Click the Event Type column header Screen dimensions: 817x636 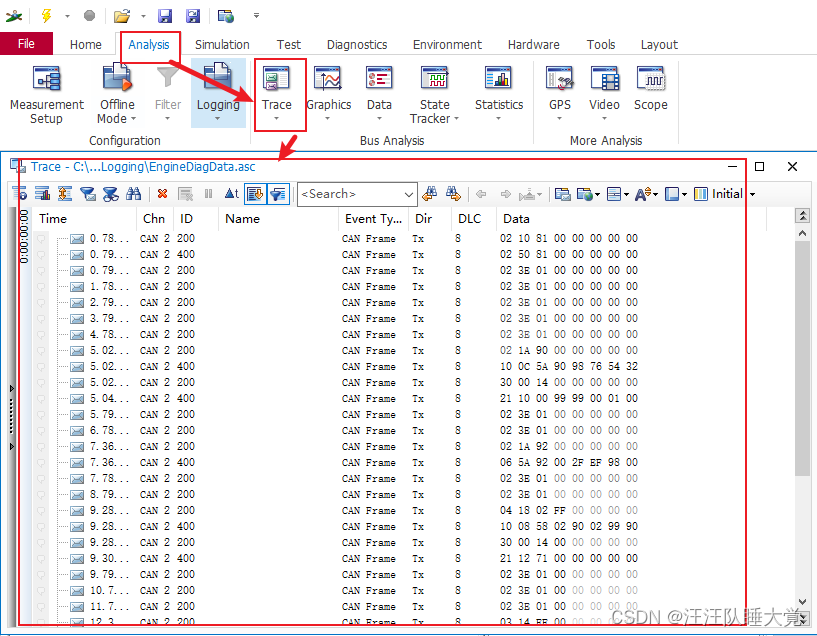[x=374, y=219]
